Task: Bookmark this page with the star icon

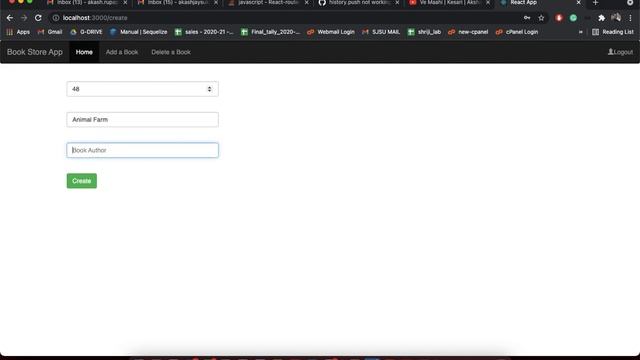Action: 541,18
